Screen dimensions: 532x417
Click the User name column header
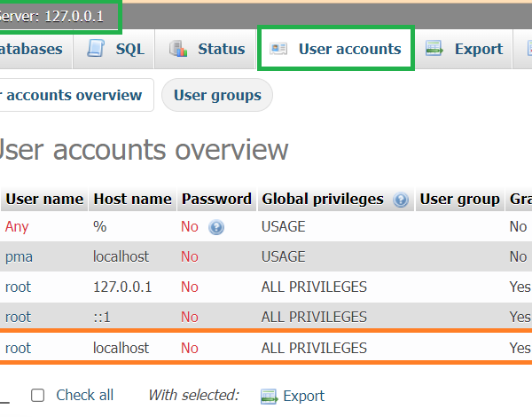pos(44,199)
